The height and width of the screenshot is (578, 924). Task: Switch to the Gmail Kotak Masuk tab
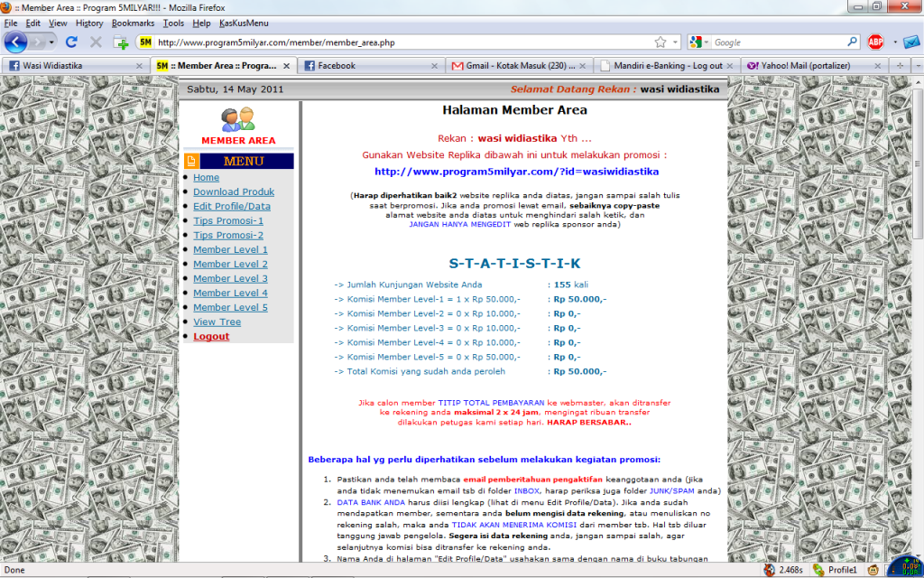click(x=519, y=65)
